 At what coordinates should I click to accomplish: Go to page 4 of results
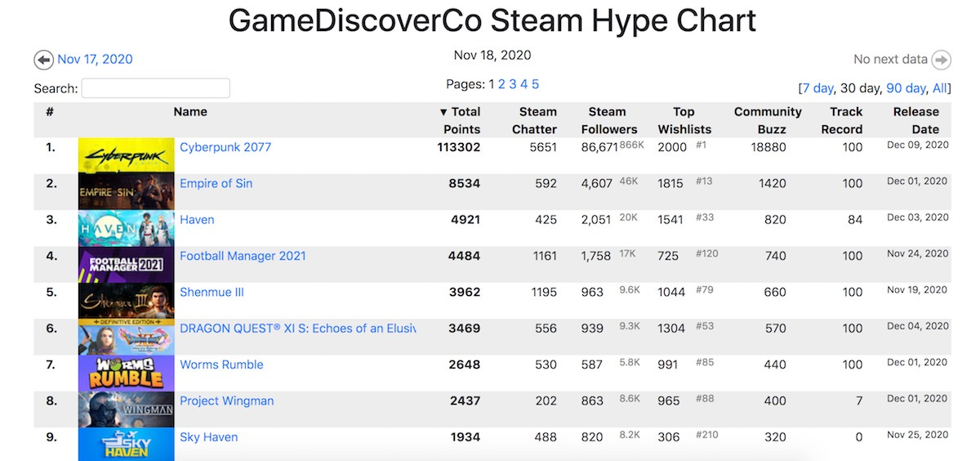point(524,84)
